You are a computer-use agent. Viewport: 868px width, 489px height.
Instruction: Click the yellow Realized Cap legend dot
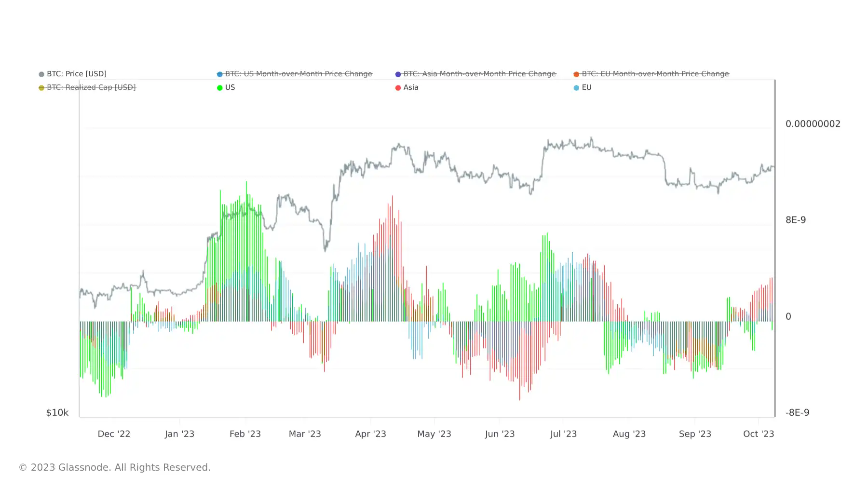coord(41,88)
